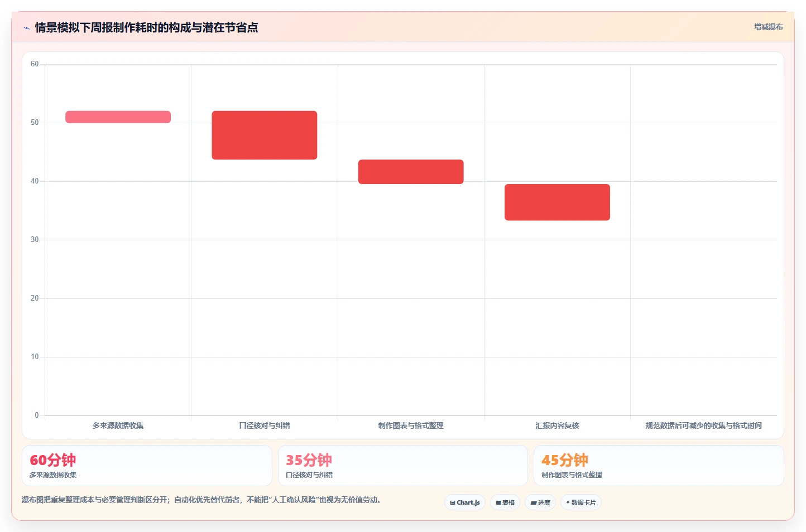Click the 表格 tag chip
Viewport: 806px width, 532px height.
pyautogui.click(x=505, y=502)
